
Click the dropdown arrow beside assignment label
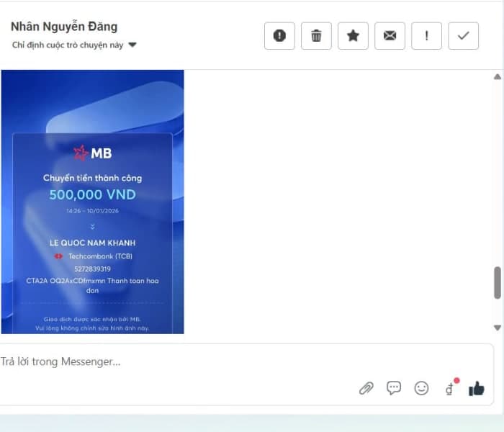132,45
